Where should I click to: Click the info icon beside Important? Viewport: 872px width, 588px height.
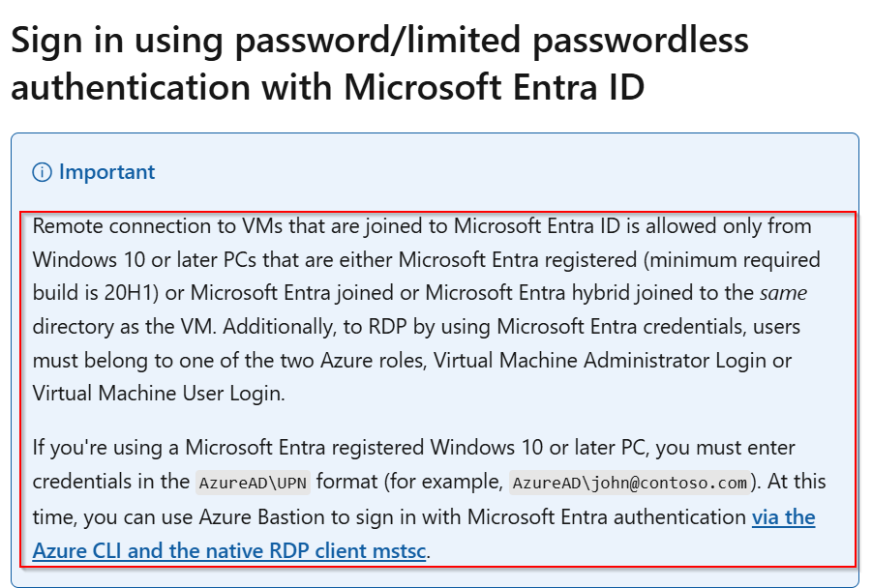click(42, 173)
